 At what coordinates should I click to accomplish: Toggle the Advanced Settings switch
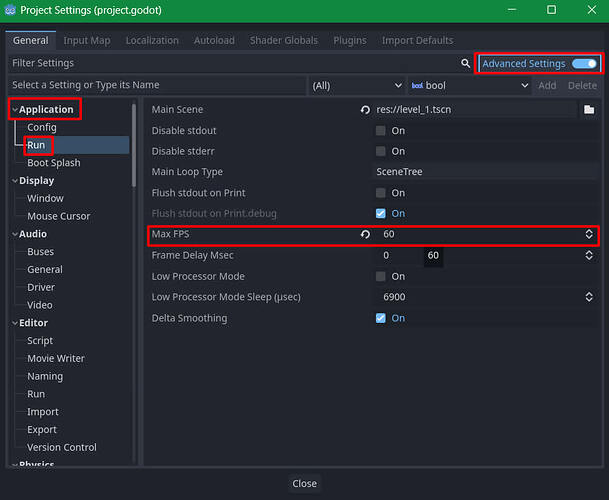[584, 63]
